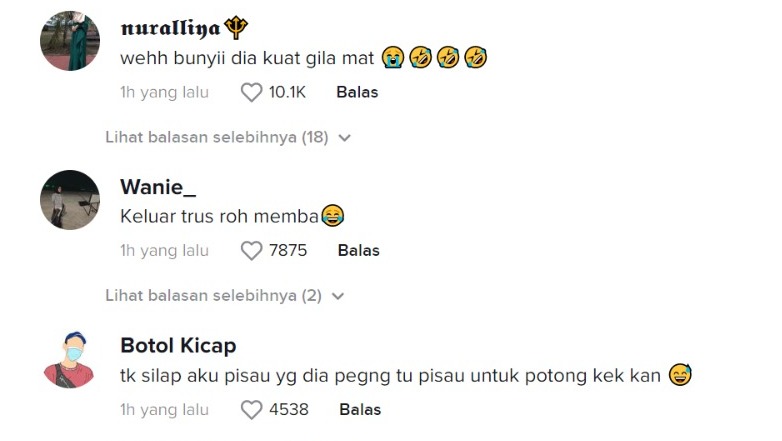This screenshot has width=782, height=441.
Task: Open Botol Kicap's masked avatar
Action: [70, 357]
